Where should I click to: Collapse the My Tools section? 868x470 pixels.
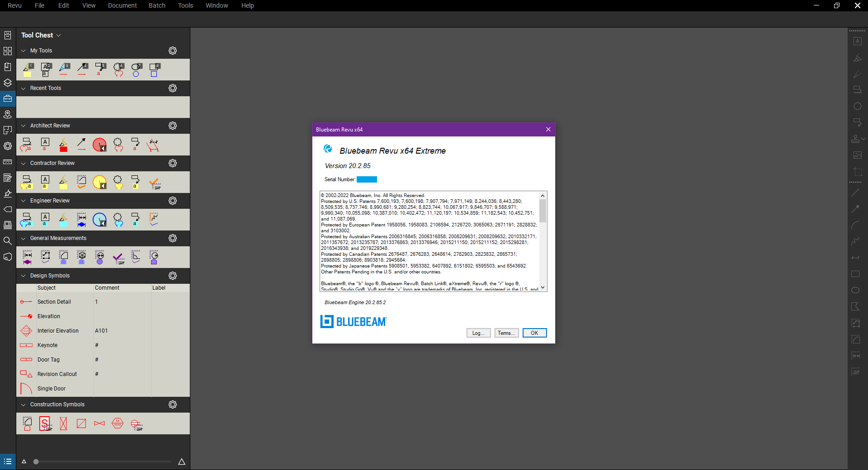pyautogui.click(x=24, y=51)
